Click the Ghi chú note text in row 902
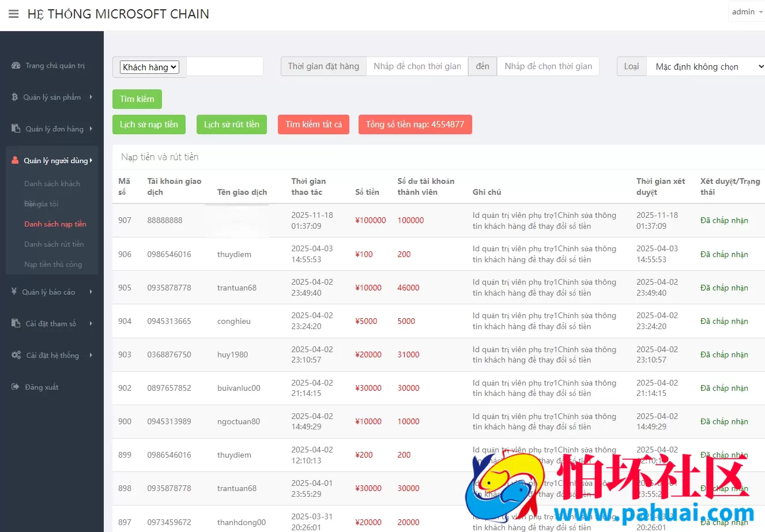 544,388
